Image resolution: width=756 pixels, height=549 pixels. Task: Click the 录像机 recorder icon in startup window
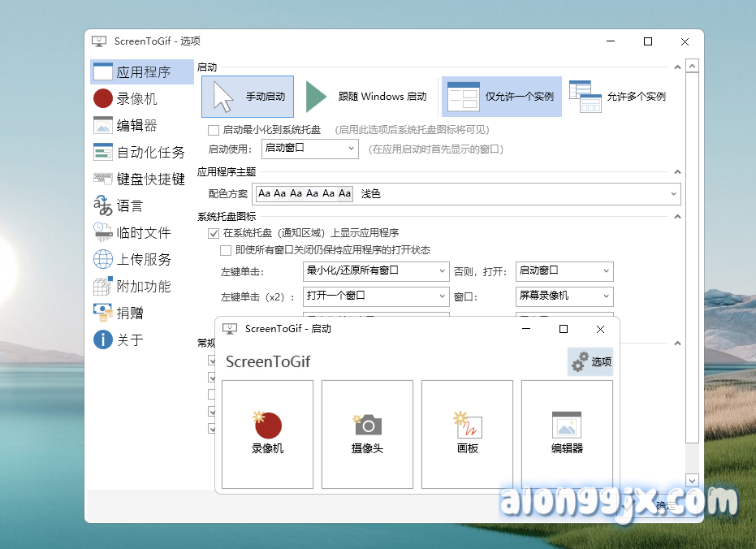click(x=267, y=426)
